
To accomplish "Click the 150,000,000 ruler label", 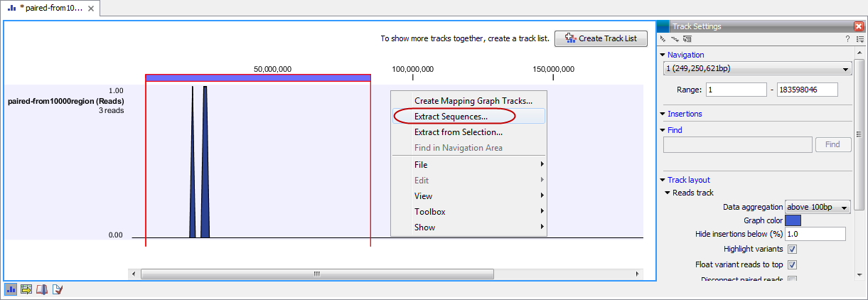I will (x=553, y=69).
